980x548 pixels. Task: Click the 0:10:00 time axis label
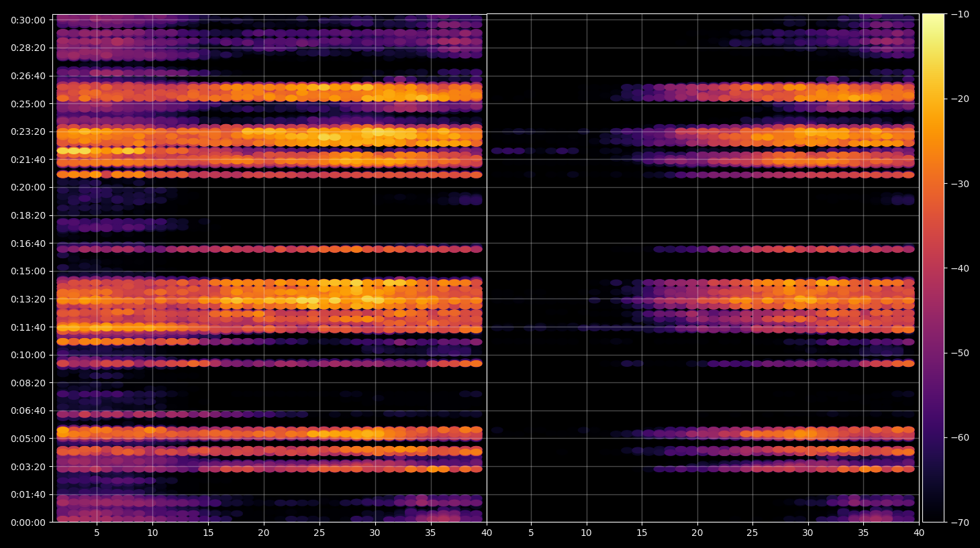pyautogui.click(x=28, y=355)
